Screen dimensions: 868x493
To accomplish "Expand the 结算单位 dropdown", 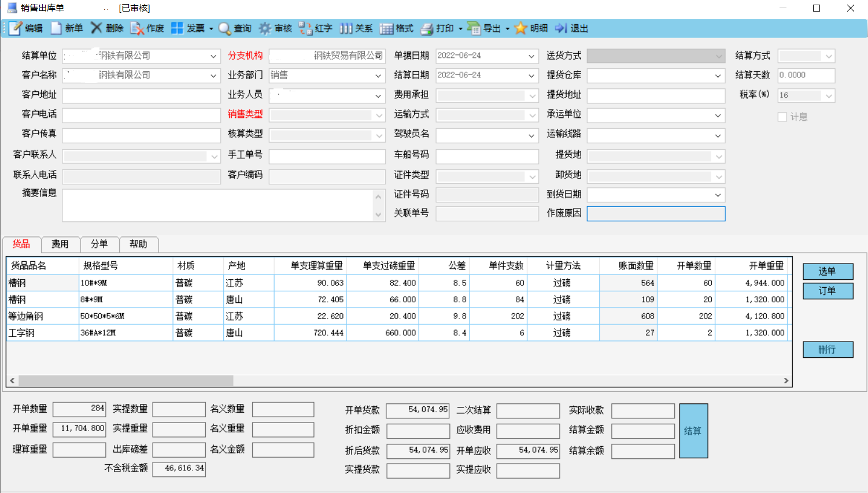I will pyautogui.click(x=213, y=57).
